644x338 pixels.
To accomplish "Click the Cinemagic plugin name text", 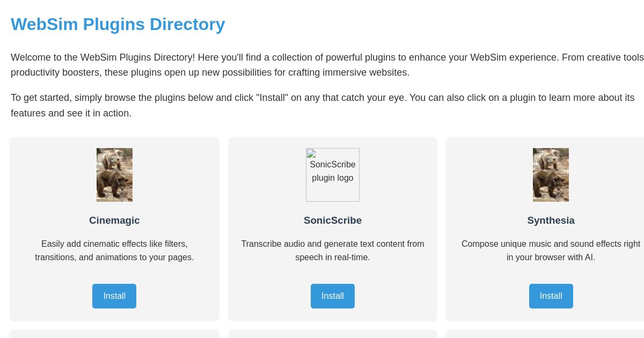I will pyautogui.click(x=114, y=220).
